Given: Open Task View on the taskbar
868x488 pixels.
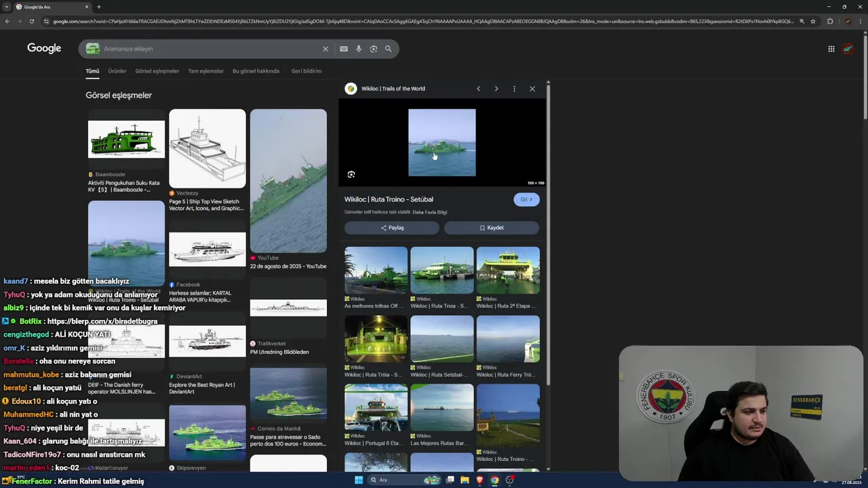Looking at the screenshot, I should (x=450, y=480).
